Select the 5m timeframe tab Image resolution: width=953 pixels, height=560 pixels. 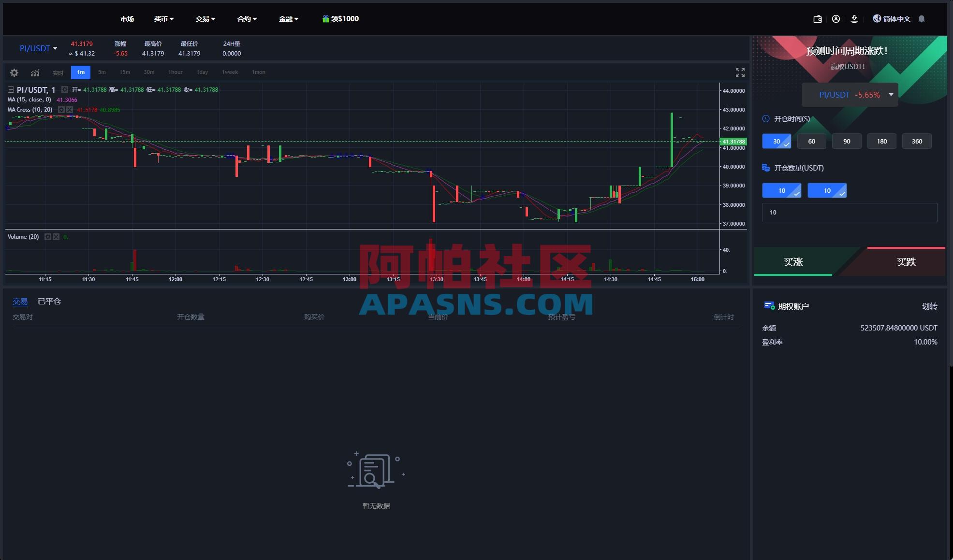coord(102,72)
